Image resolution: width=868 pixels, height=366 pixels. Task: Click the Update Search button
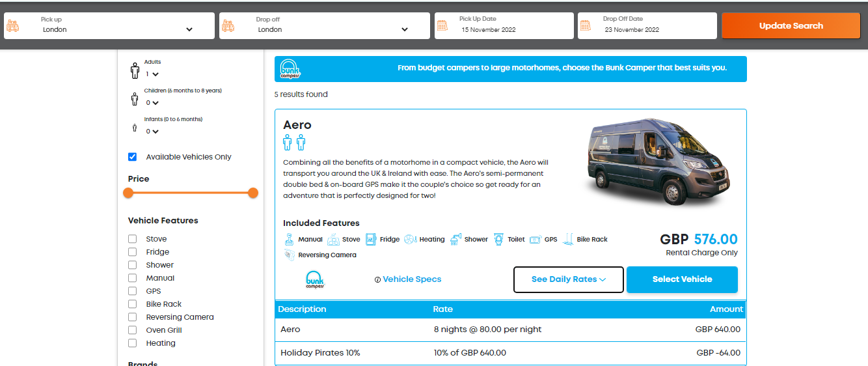click(791, 26)
